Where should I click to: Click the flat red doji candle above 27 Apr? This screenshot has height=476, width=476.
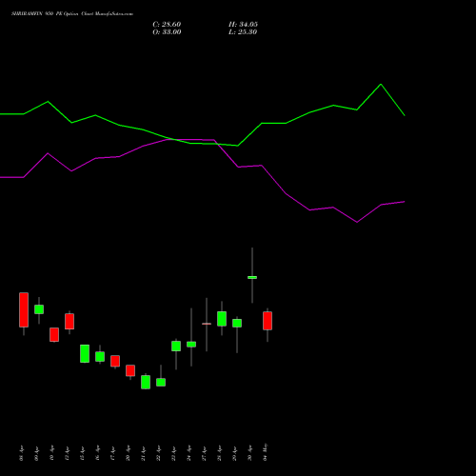(207, 324)
